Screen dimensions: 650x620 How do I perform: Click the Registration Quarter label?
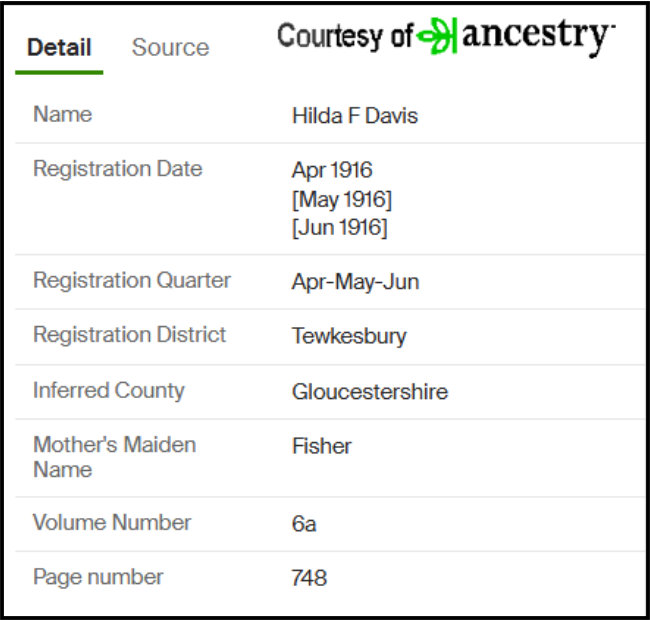pyautogui.click(x=132, y=281)
